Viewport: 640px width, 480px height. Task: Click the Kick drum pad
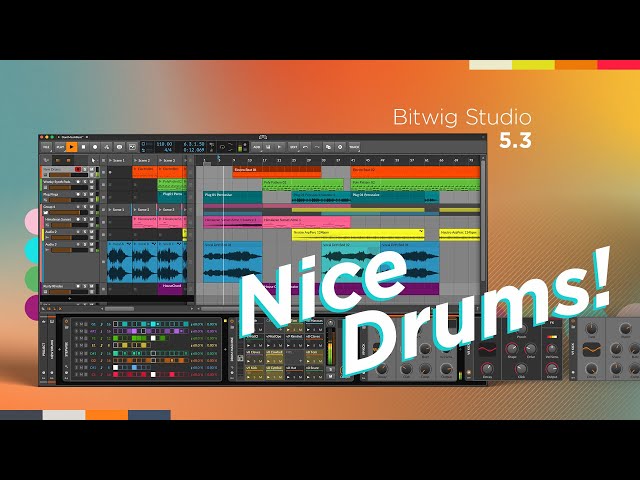[254, 371]
